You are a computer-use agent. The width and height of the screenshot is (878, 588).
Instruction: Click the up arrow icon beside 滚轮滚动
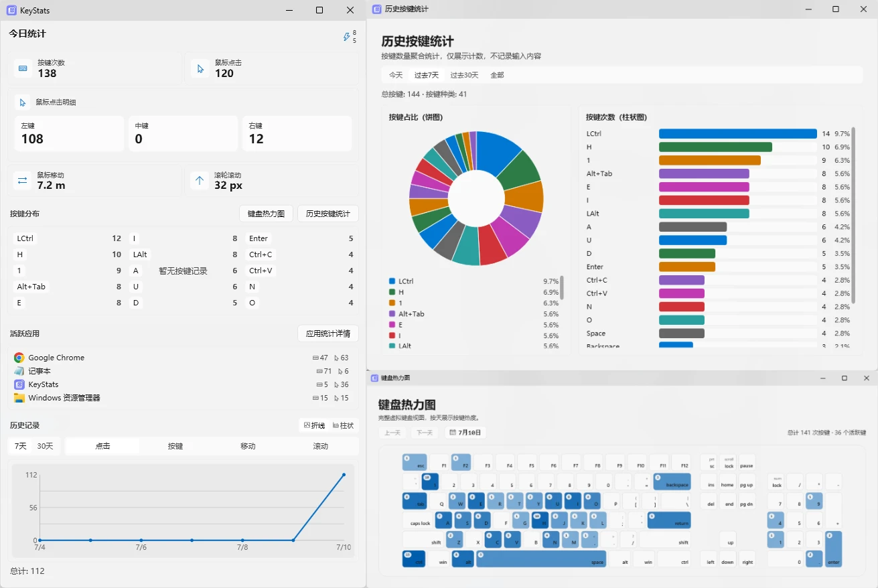(200, 180)
